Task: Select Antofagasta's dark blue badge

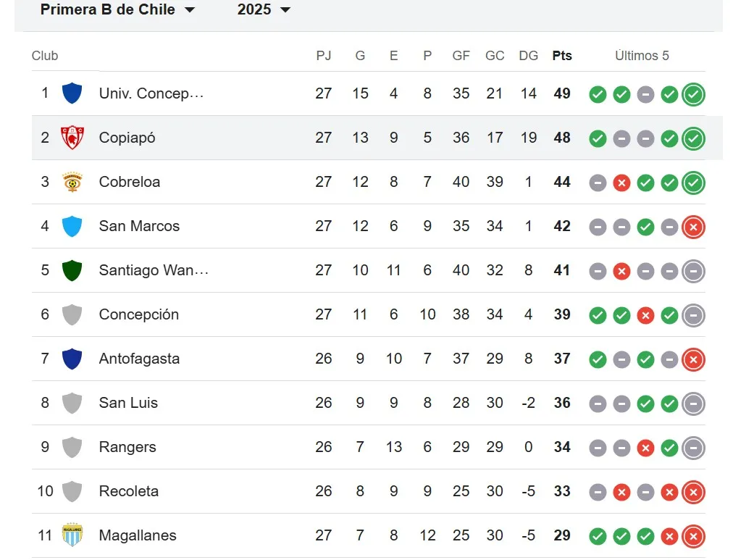Action: (x=72, y=359)
